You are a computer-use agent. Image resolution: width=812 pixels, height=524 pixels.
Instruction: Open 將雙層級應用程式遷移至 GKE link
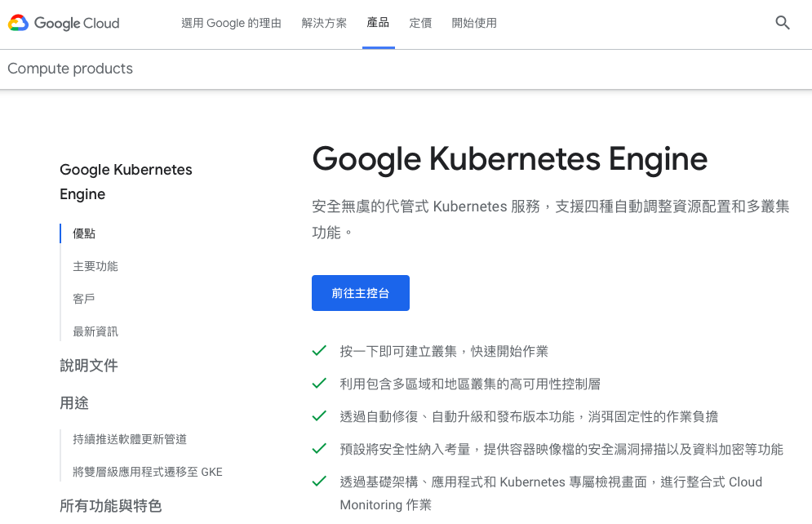[148, 472]
